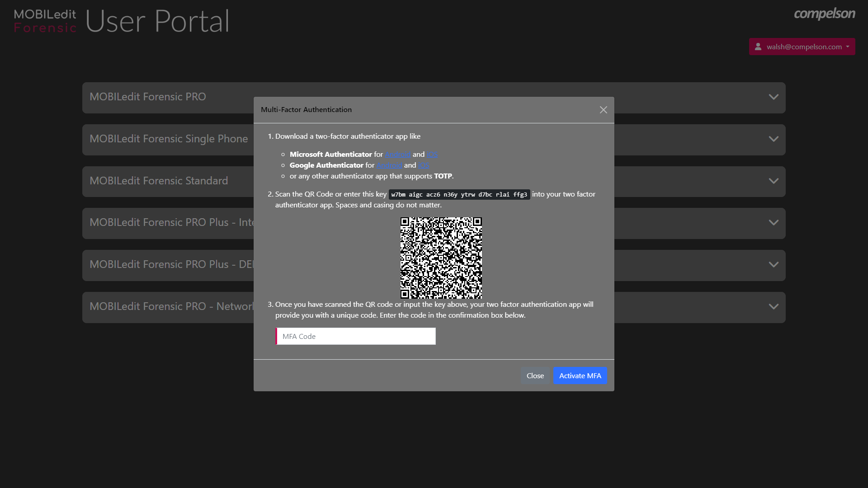
Task: Click the MOBILedit Forensic logo
Action: click(x=45, y=21)
